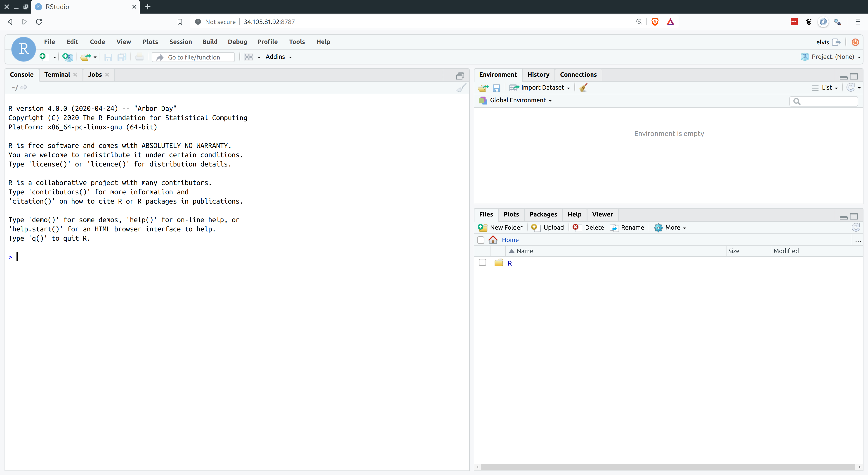Expand the Open recent files arrow
Image resolution: width=868 pixels, height=475 pixels.
[x=95, y=57]
